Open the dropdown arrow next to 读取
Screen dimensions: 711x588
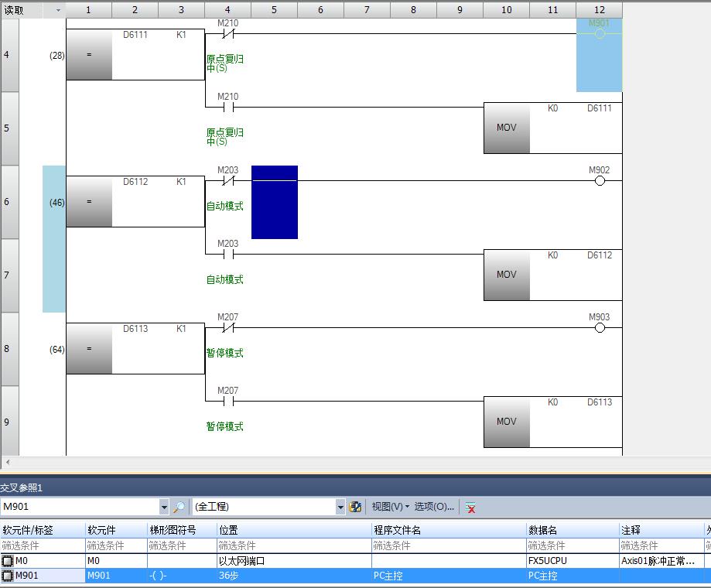(x=58, y=10)
